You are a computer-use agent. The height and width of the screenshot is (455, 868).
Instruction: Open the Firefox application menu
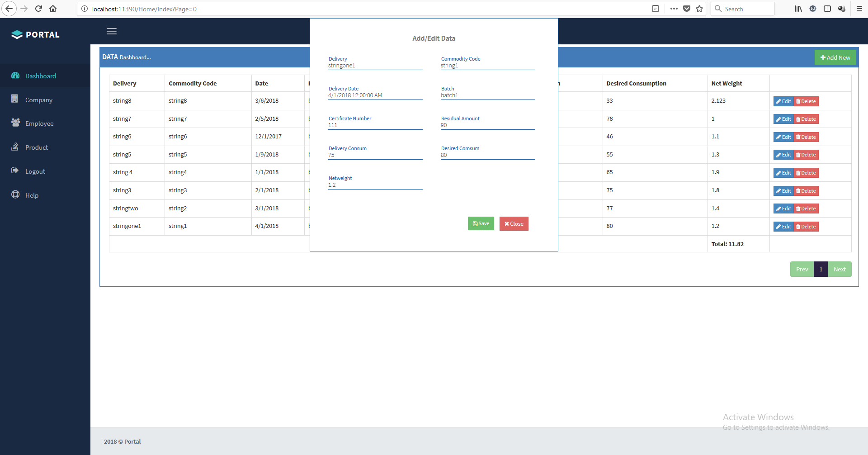pyautogui.click(x=859, y=9)
